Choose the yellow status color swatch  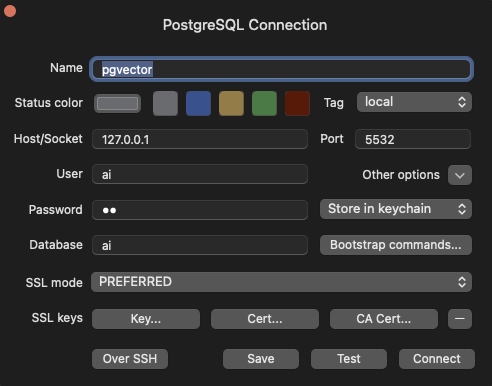231,103
